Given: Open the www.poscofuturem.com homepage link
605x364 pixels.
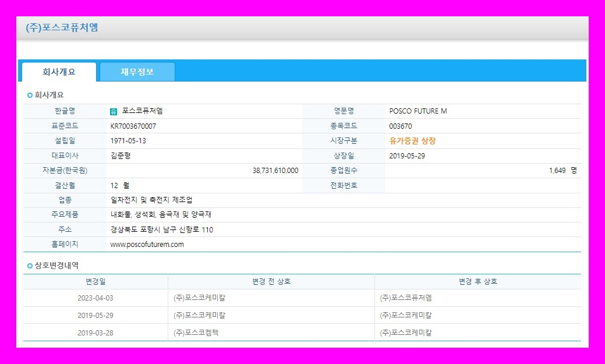Looking at the screenshot, I should point(147,245).
